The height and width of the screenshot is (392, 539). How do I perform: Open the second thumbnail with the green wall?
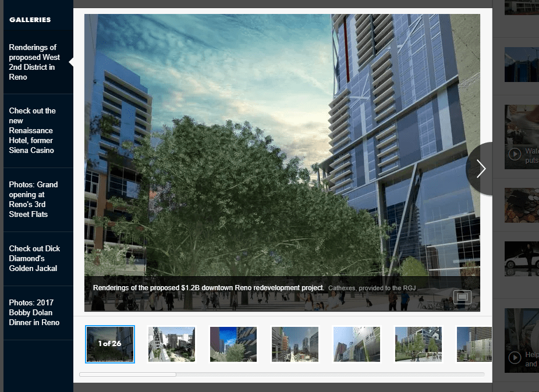[172, 344]
